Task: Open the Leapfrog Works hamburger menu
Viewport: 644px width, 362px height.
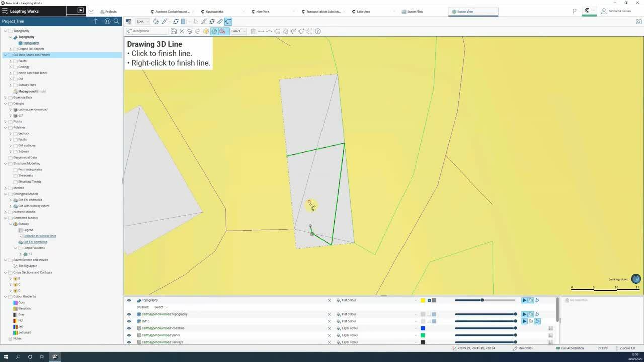Action: tap(5, 11)
